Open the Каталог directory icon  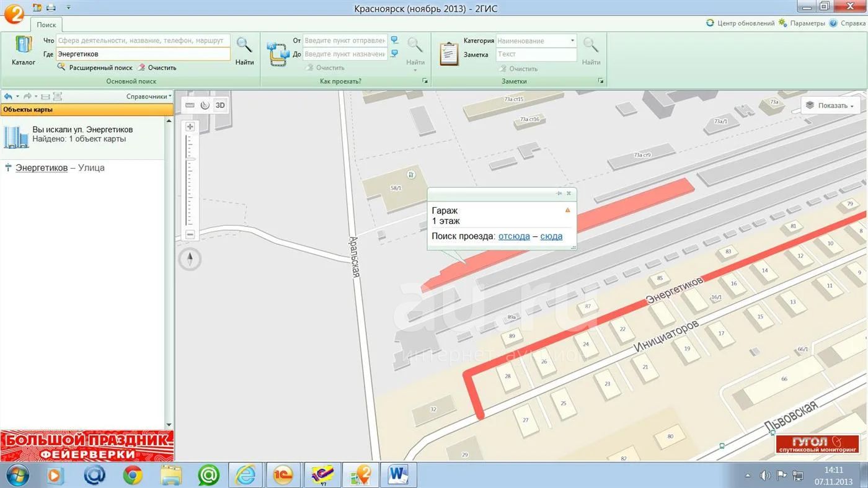point(24,51)
